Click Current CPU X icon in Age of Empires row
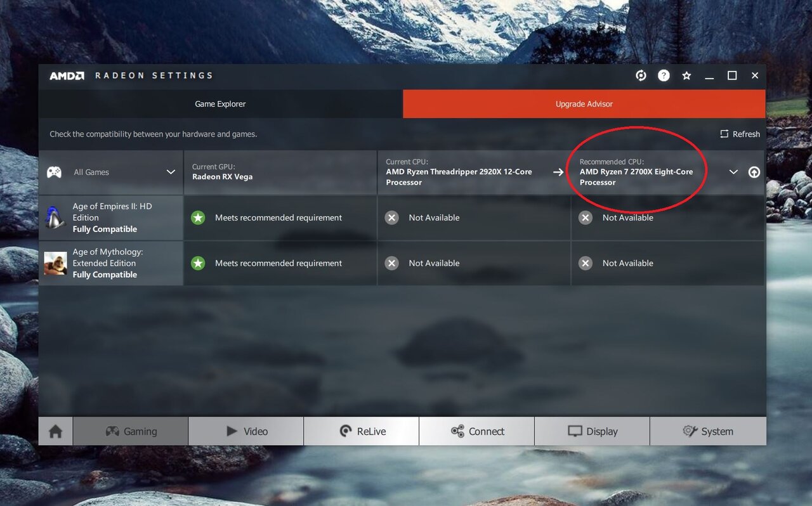Image resolution: width=812 pixels, height=506 pixels. point(392,217)
